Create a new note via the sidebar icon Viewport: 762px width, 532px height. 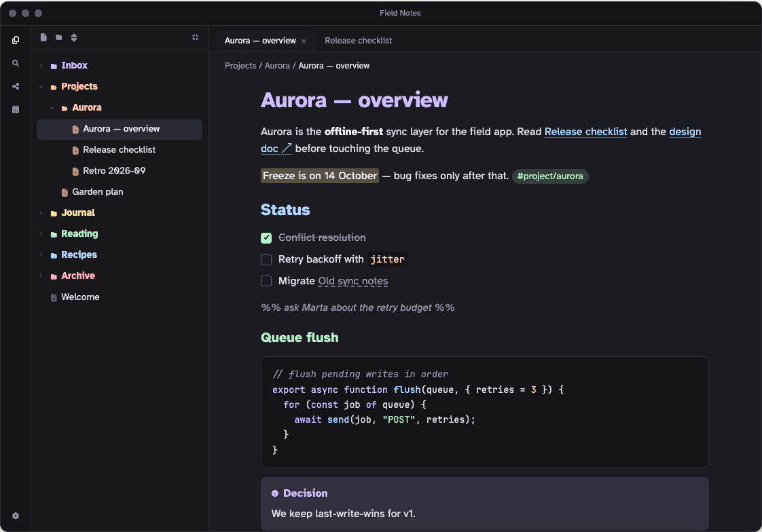point(43,37)
